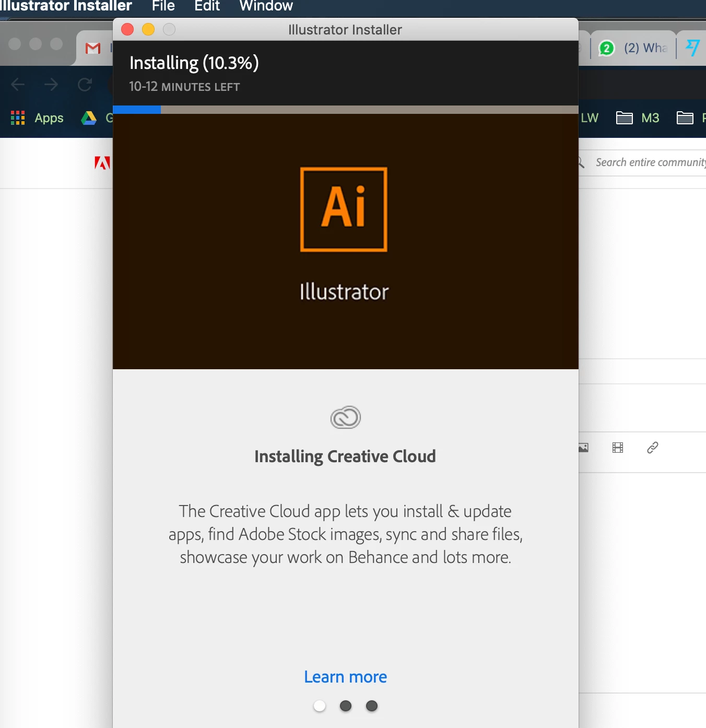The height and width of the screenshot is (728, 706).
Task: Select the third slide indicator dot
Action: click(x=372, y=706)
